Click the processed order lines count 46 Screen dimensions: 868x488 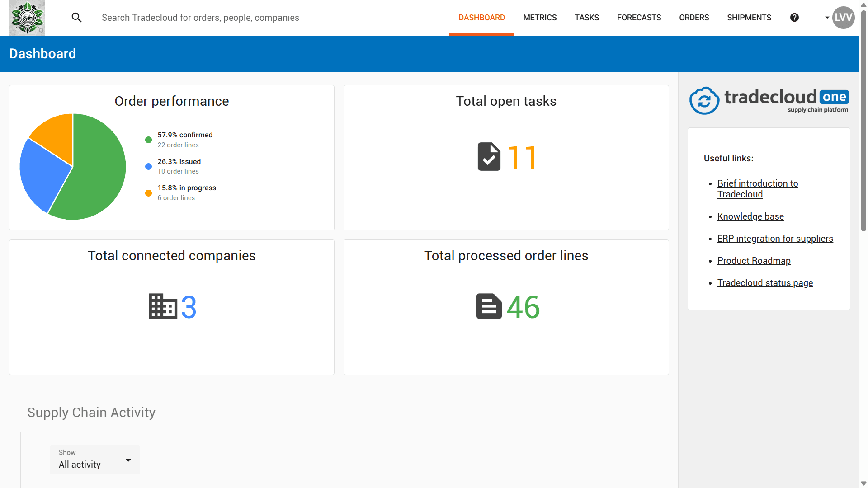tap(523, 307)
